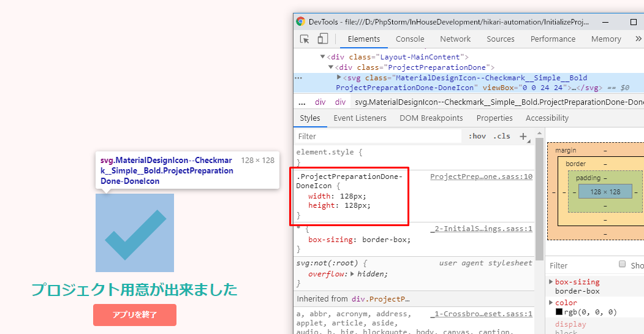Open the Accessibility sub-tab
Image resolution: width=644 pixels, height=334 pixels.
[547, 118]
